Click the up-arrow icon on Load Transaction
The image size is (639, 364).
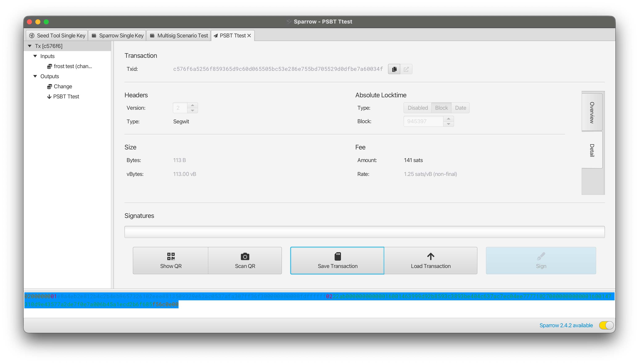pyautogui.click(x=430, y=256)
